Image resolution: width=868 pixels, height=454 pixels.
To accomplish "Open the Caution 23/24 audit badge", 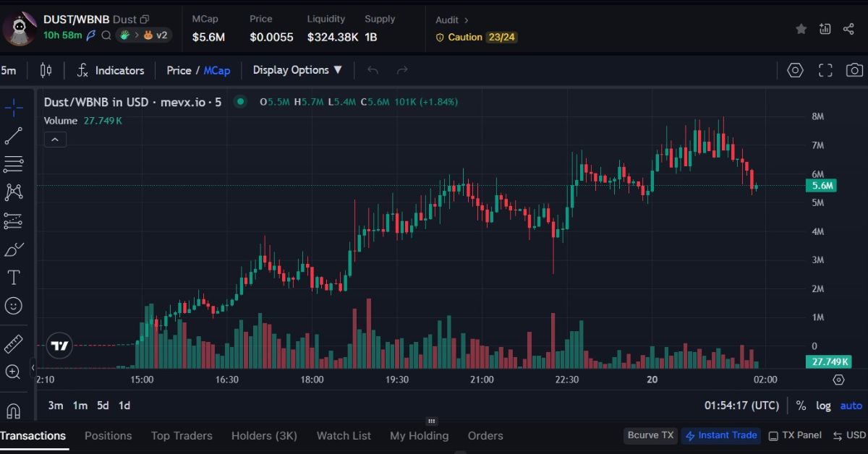I will [477, 37].
